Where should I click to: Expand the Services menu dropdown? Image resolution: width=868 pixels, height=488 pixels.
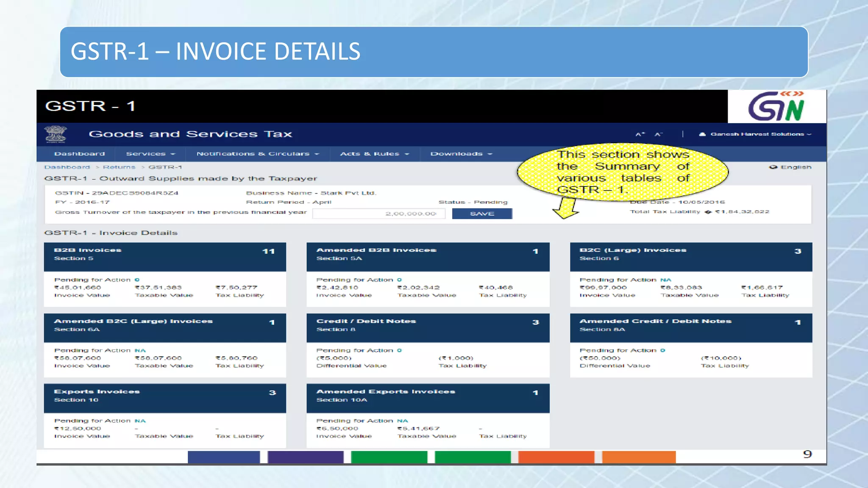[150, 154]
